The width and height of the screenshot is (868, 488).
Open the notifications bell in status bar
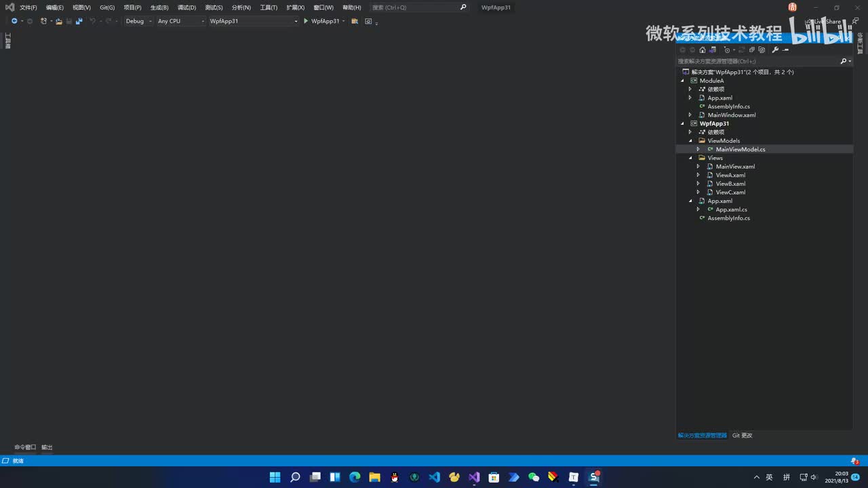[854, 461]
